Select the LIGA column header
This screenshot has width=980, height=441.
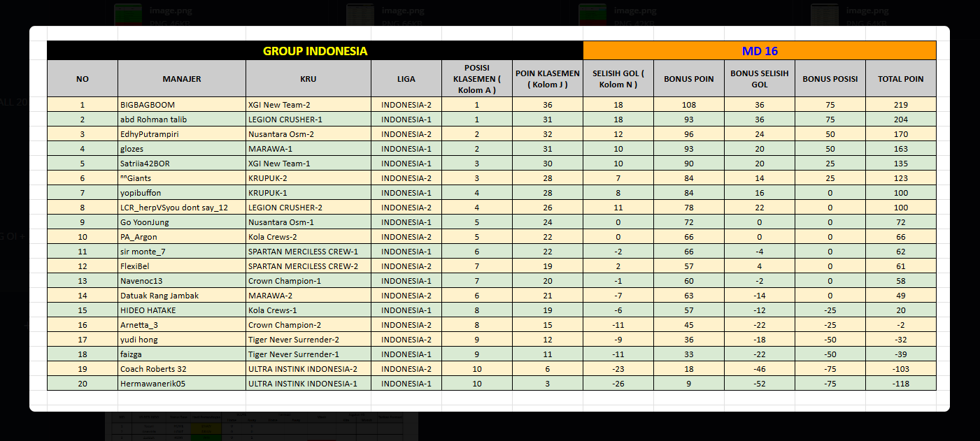click(x=406, y=79)
